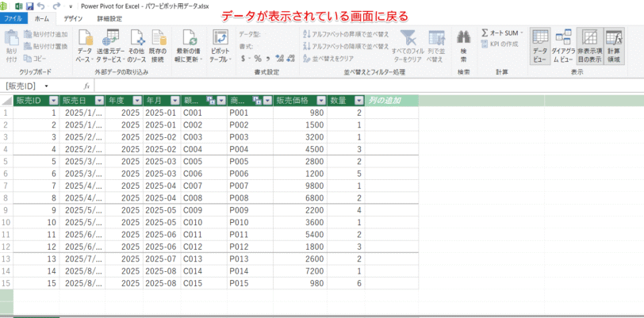Screen dimensions: 644x318
Task: Click AutoSum (オート SUM) sigma icon
Action: (x=485, y=33)
